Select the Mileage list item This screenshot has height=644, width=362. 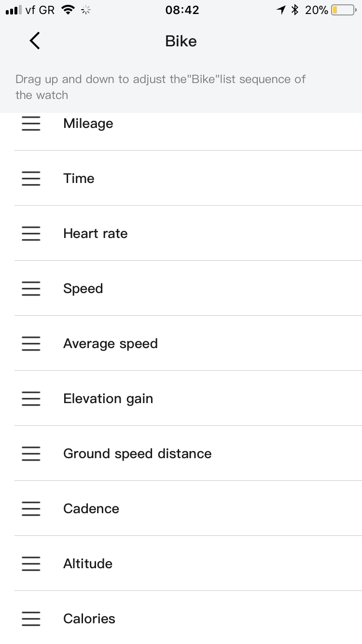(88, 124)
